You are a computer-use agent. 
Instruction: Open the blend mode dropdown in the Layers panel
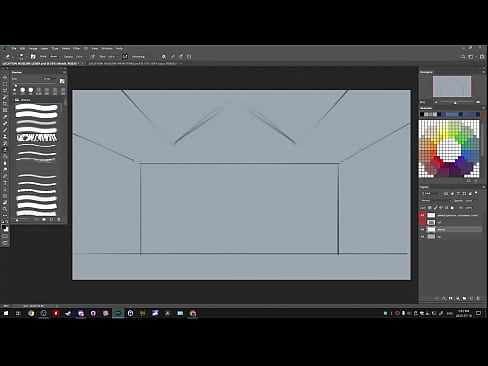click(x=436, y=201)
